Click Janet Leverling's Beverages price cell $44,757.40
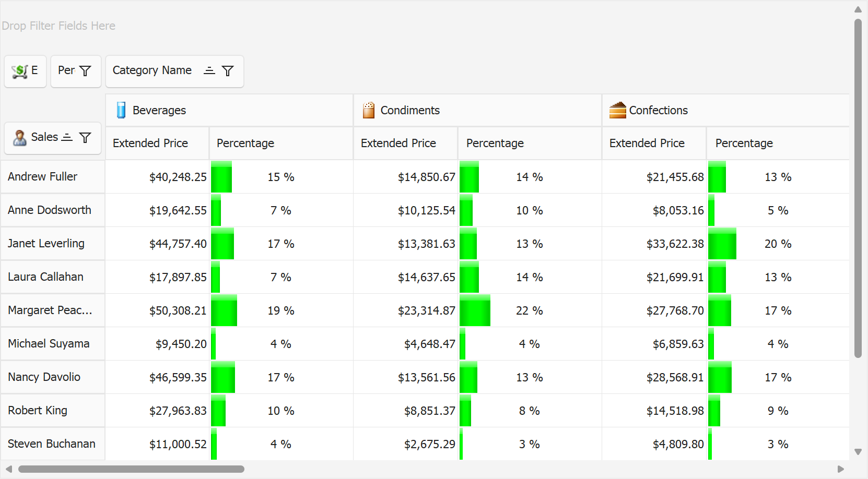 point(178,244)
